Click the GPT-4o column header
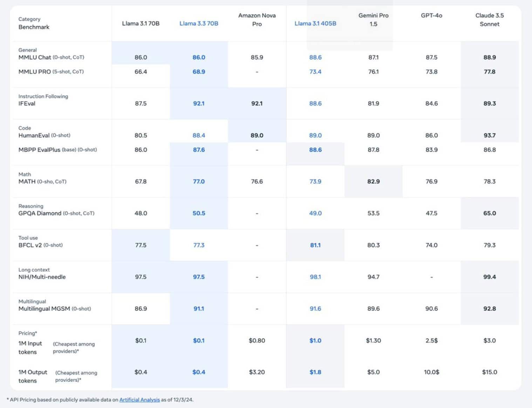 (431, 15)
